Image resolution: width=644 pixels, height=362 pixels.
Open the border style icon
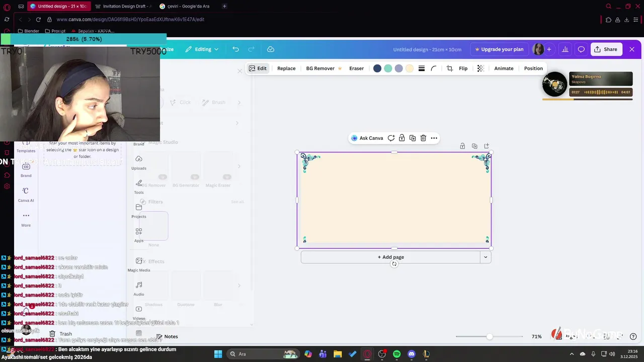coord(422,68)
